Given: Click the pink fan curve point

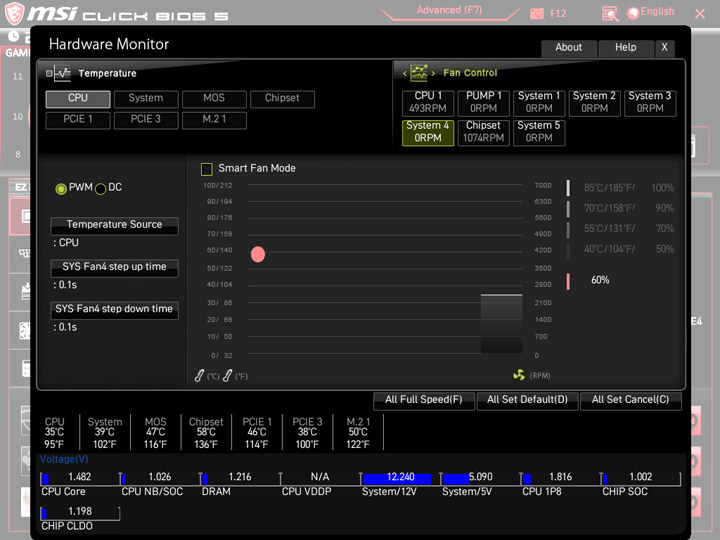Looking at the screenshot, I should 258,254.
